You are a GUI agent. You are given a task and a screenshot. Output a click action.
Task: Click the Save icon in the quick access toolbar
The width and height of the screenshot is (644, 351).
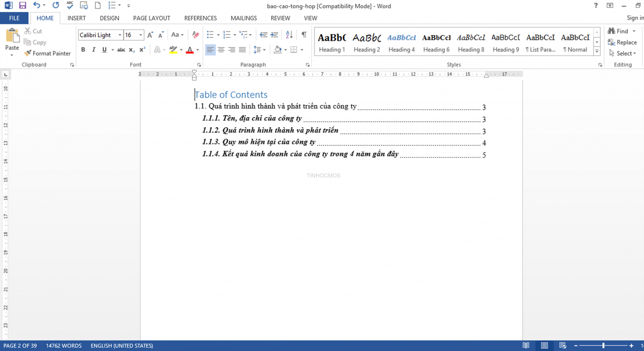click(x=23, y=6)
